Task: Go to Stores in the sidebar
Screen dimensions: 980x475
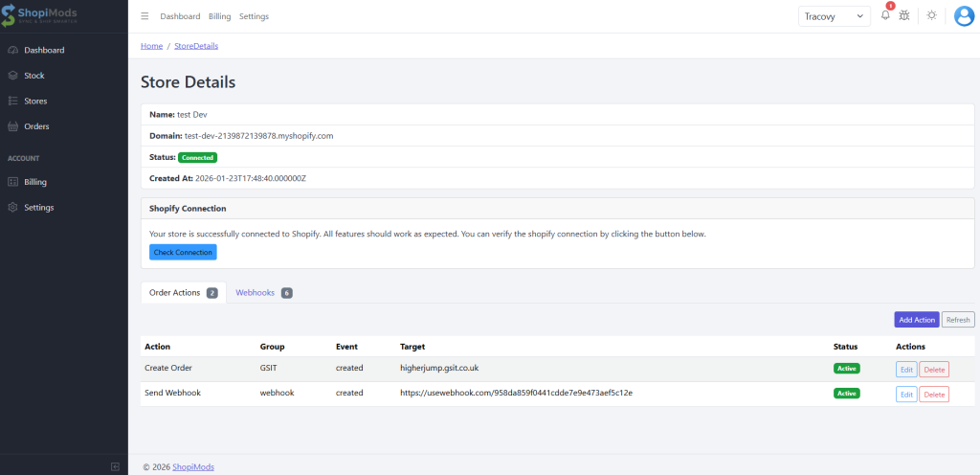Action: tap(35, 101)
